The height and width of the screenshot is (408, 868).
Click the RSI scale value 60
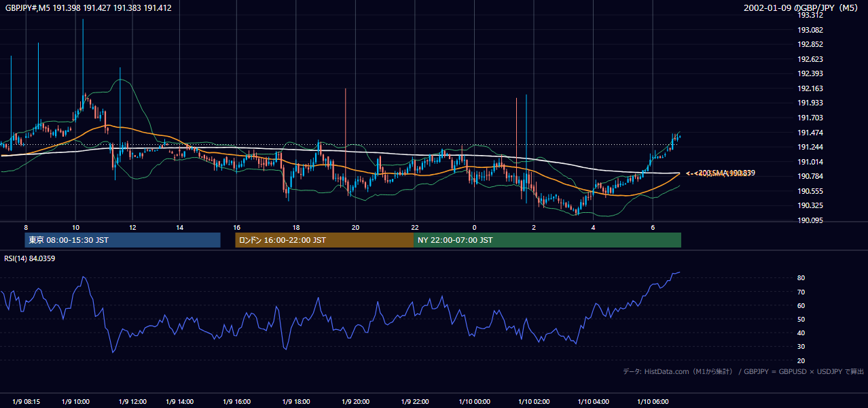pos(801,305)
